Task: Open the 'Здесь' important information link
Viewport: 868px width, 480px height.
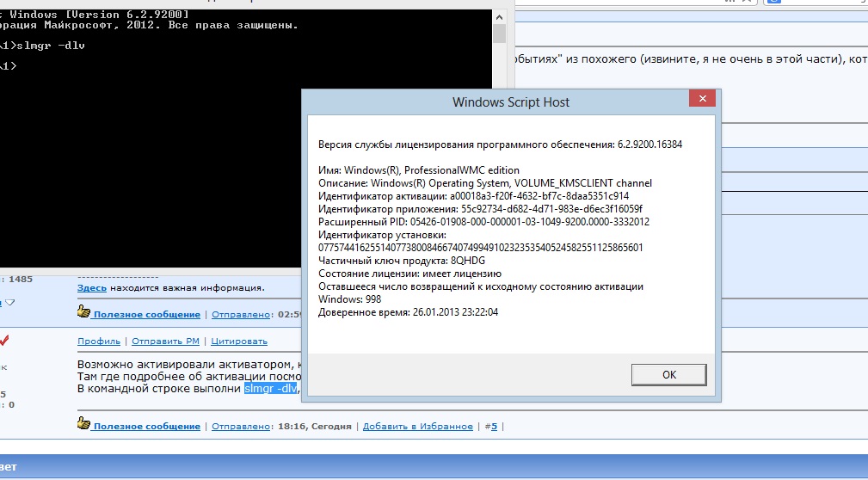Action: tap(91, 287)
